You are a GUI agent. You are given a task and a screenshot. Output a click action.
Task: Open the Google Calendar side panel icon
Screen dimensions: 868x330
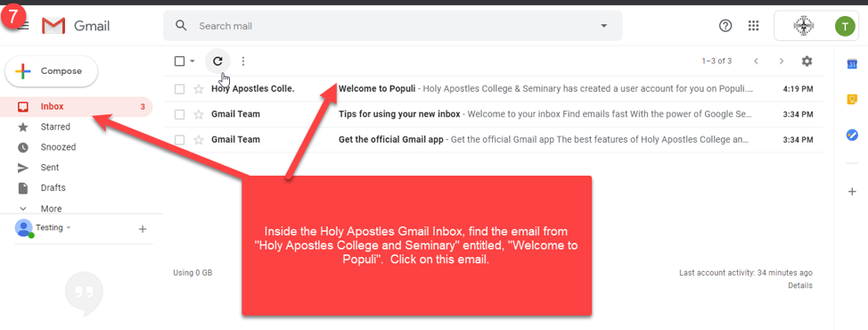pos(852,65)
